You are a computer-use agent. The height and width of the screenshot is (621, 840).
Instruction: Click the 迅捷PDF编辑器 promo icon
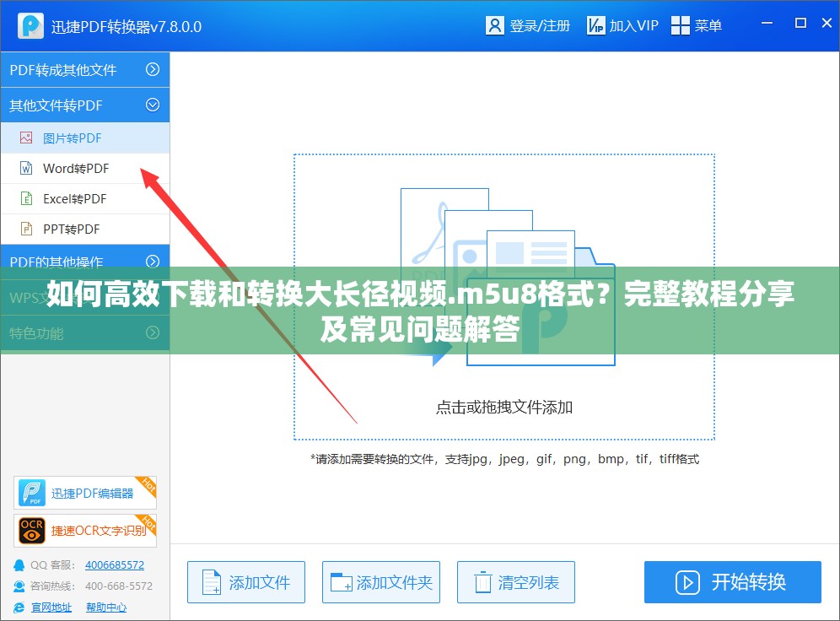coord(32,493)
